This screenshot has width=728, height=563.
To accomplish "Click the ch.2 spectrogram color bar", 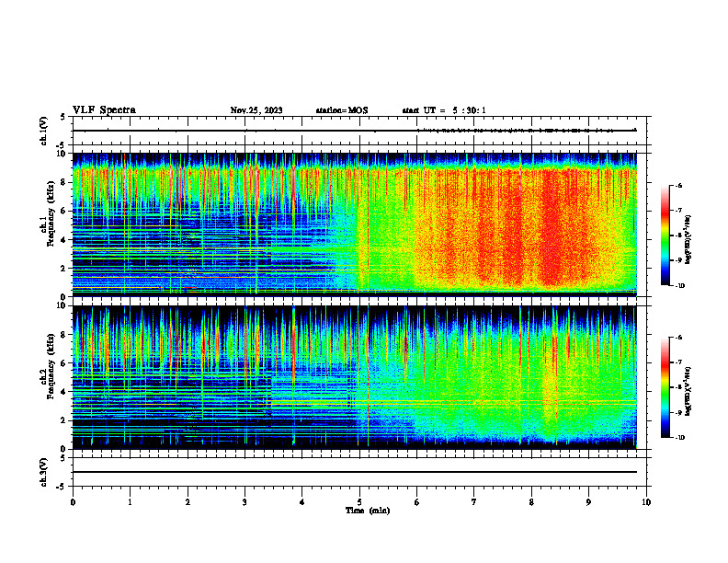I will 665,387.
